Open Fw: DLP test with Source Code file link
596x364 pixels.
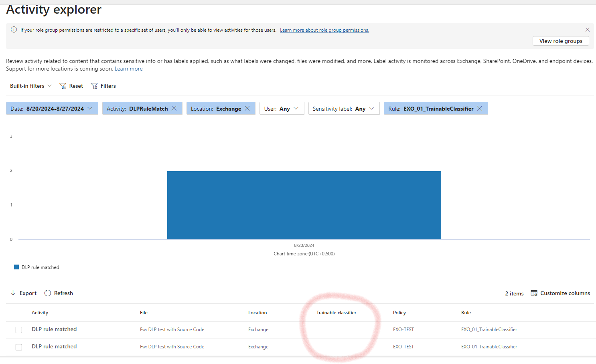[172, 329]
